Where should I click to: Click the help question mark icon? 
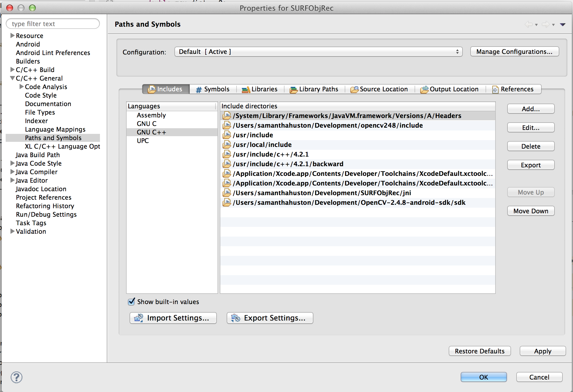tap(16, 377)
